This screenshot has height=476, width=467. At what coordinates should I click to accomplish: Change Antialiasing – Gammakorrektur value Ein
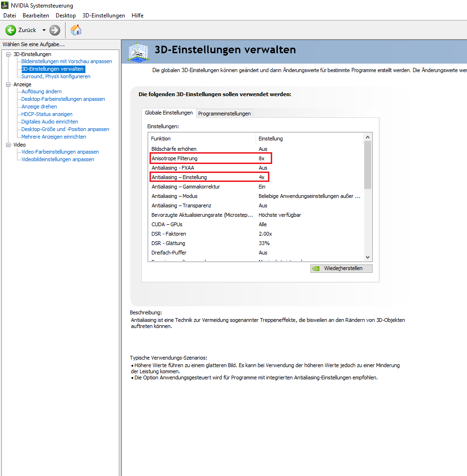click(262, 187)
